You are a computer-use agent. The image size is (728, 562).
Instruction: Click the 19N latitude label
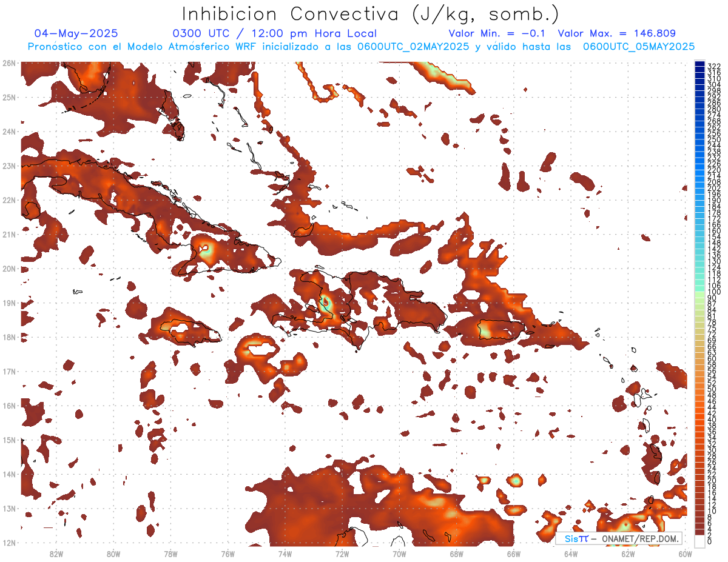pos(8,303)
